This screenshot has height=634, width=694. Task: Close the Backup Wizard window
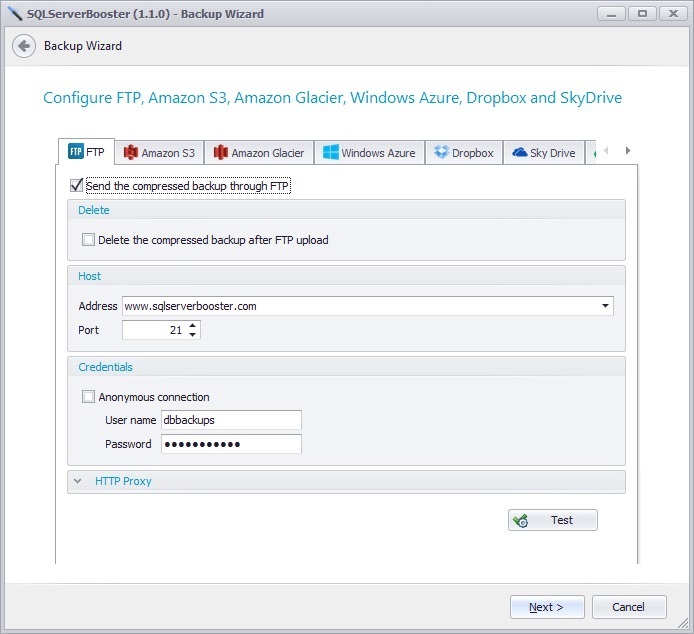[673, 14]
